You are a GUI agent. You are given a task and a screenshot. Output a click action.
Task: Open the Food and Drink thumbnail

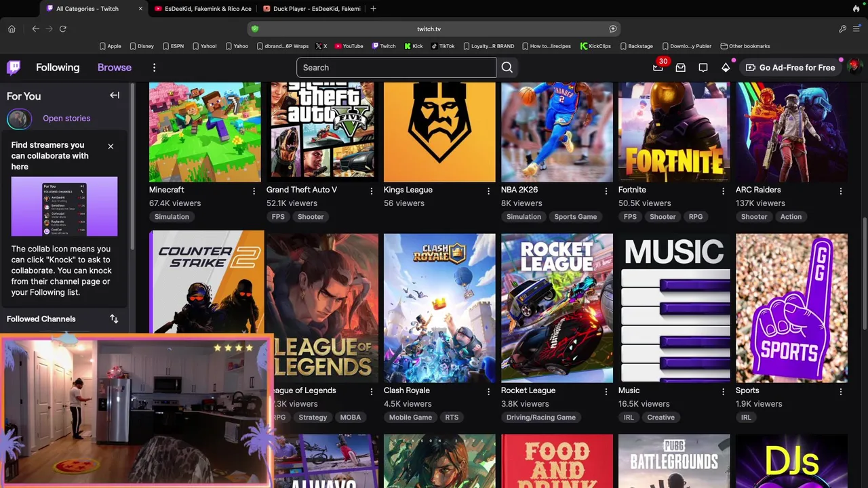557,461
